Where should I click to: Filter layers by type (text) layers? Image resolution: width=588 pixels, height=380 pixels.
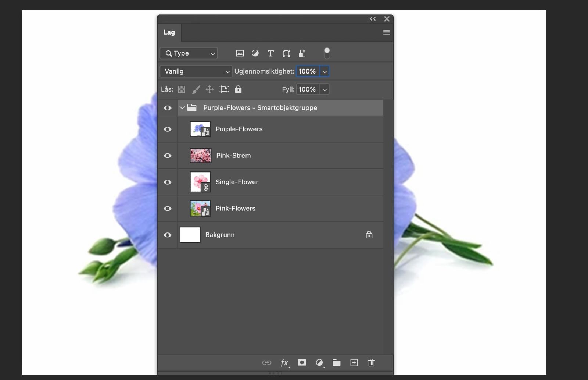coord(270,53)
